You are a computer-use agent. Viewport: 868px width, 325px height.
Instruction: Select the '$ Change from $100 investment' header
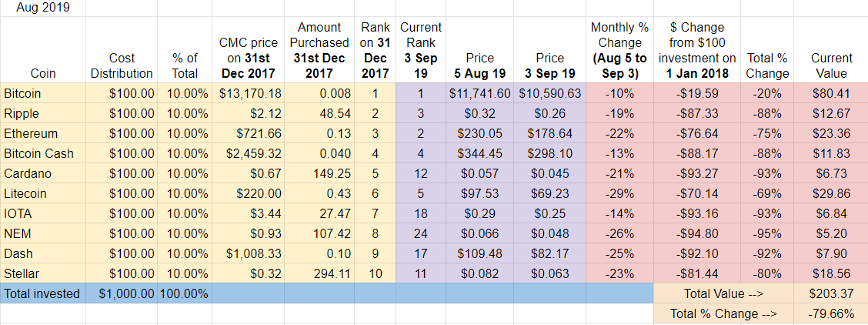pos(696,50)
